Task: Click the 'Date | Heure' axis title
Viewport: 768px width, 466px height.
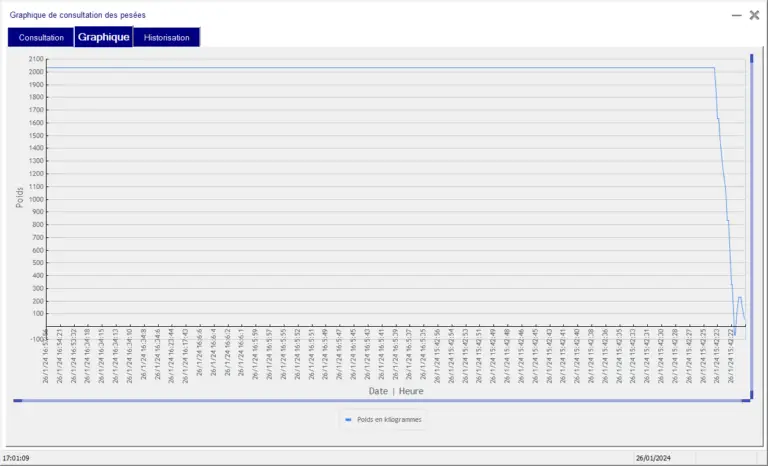Action: click(x=396, y=391)
